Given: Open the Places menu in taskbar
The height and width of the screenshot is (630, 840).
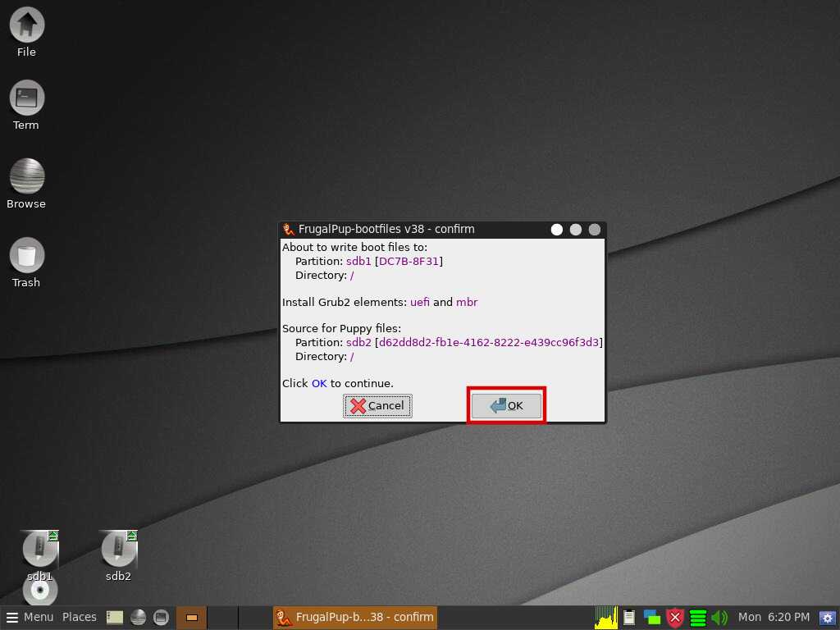Looking at the screenshot, I should pos(80,617).
